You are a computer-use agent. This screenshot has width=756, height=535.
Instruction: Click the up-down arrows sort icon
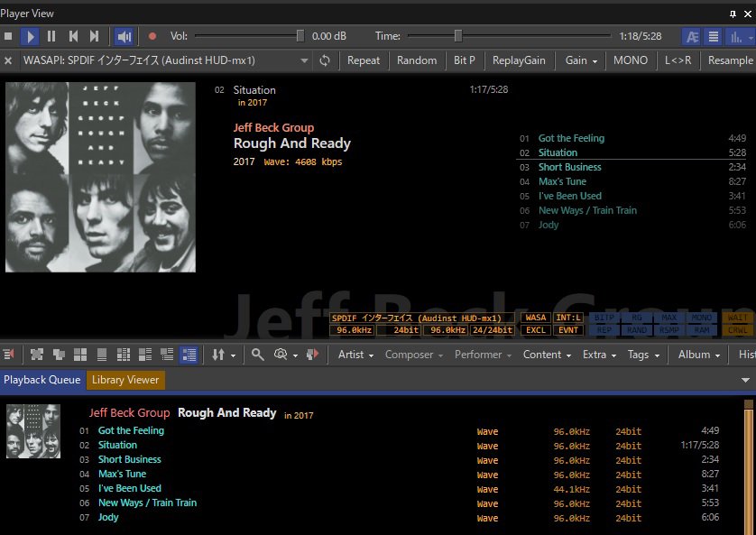point(218,355)
